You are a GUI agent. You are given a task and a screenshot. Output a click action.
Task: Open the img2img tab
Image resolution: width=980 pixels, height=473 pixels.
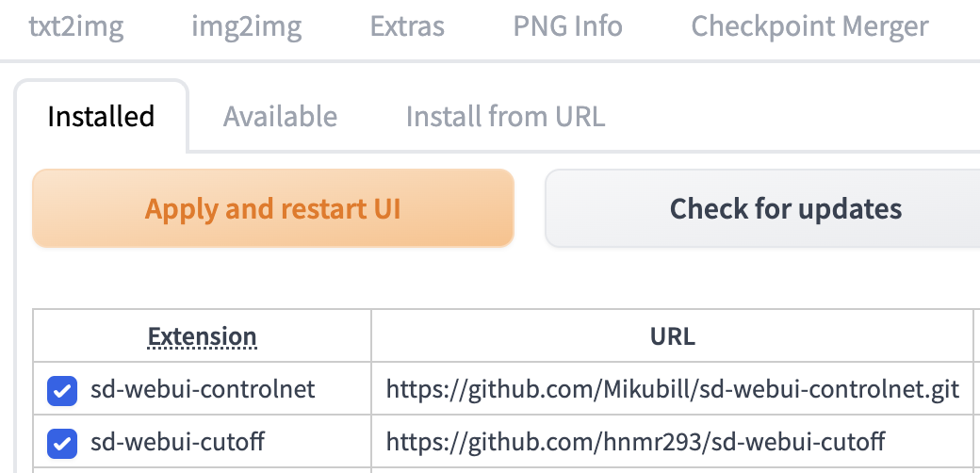(246, 26)
